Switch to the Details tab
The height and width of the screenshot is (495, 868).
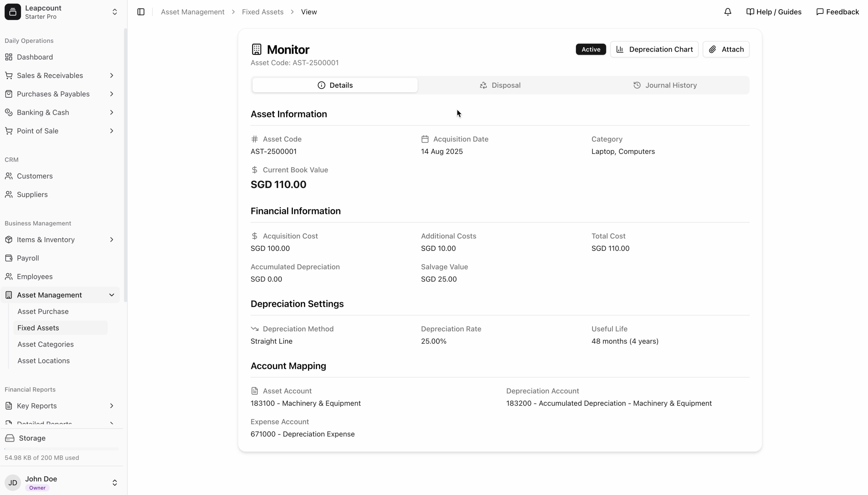(x=335, y=85)
